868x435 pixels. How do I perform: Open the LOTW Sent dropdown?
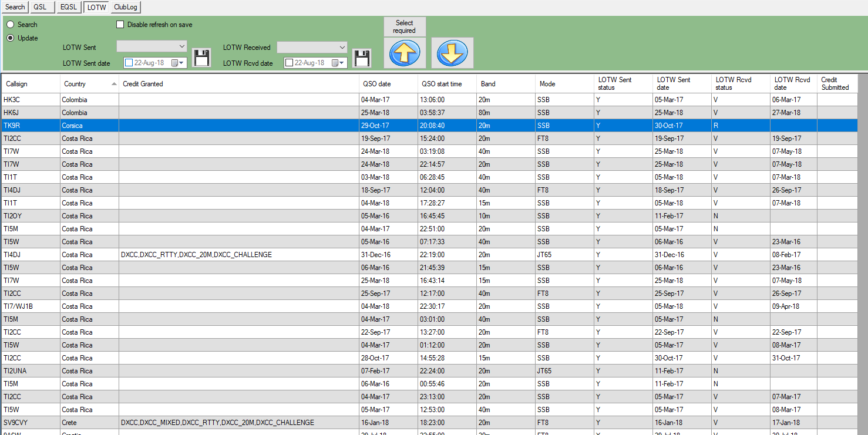coord(152,47)
